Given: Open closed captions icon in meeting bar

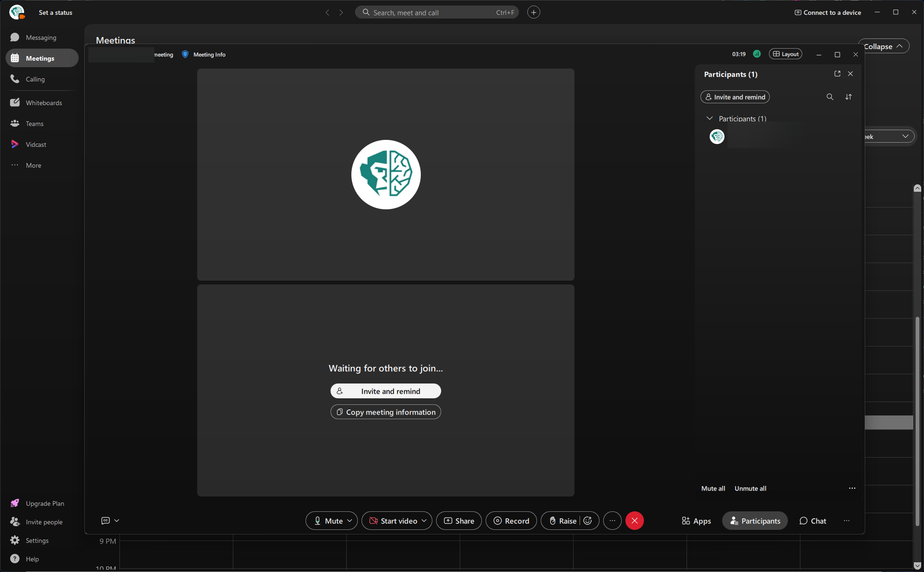Looking at the screenshot, I should click(106, 521).
